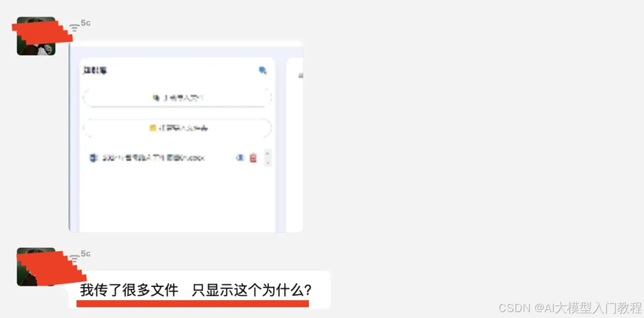This screenshot has height=318, width=644.
Task: Click the 5G signal icon above the text message
Action: [x=79, y=257]
